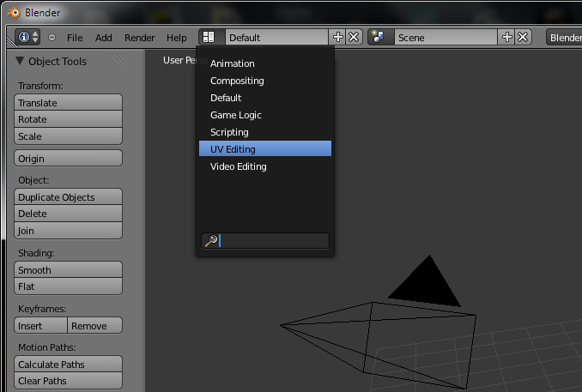
Task: Set shading to Smooth
Action: coord(69,270)
